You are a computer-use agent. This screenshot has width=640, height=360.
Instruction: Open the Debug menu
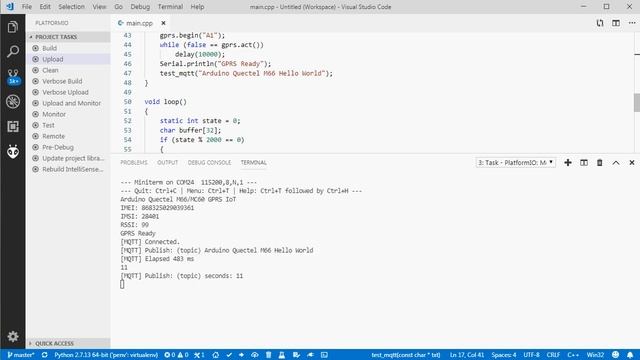click(140, 7)
